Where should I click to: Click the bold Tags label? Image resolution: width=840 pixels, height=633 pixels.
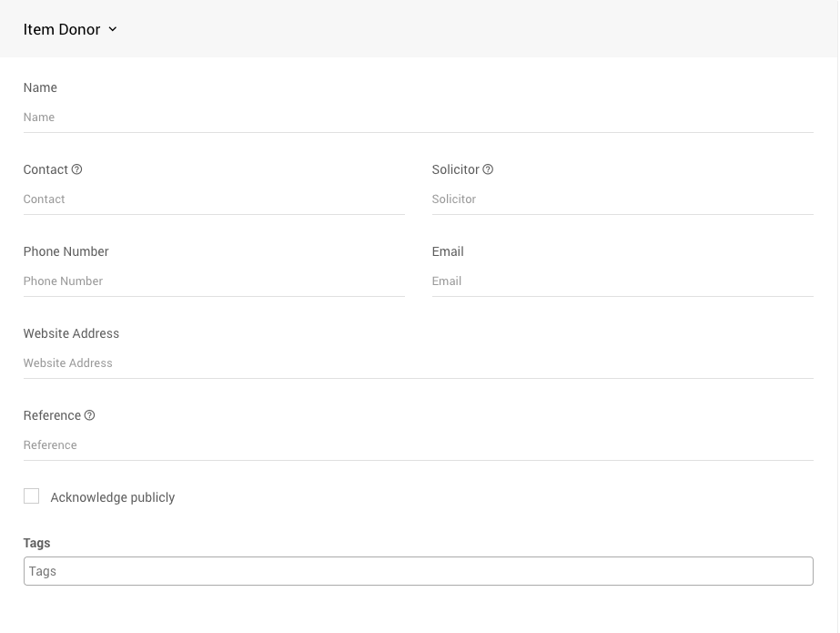click(36, 543)
